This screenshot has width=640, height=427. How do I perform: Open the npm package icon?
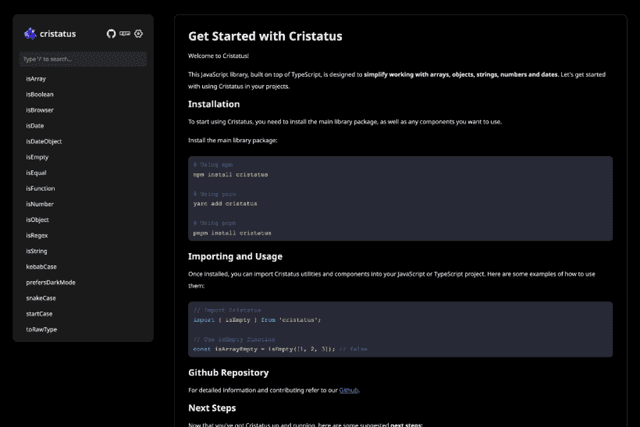click(125, 33)
